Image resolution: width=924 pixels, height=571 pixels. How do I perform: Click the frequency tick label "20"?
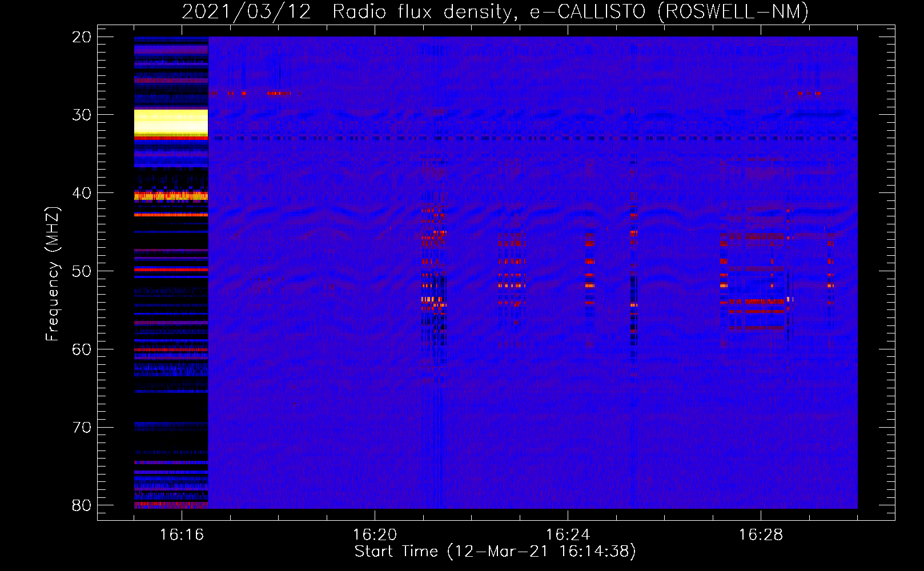tap(82, 37)
